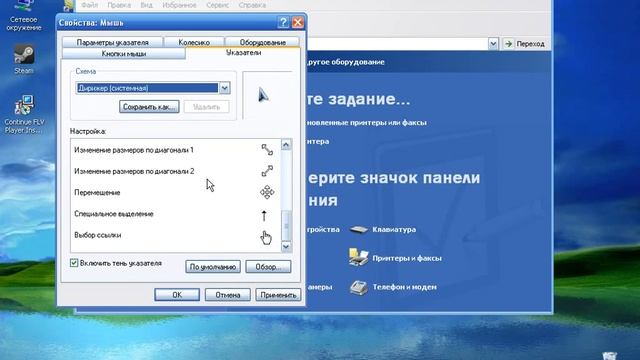Screen dimensions: 640x360
Task: Click the green Переход arrow icon
Action: pos(508,44)
